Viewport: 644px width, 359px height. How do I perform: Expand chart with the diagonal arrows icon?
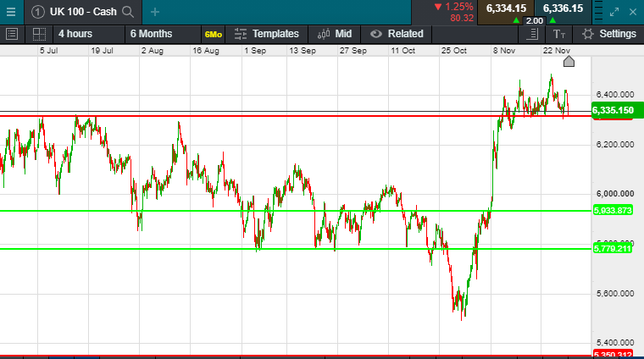[x=614, y=13]
